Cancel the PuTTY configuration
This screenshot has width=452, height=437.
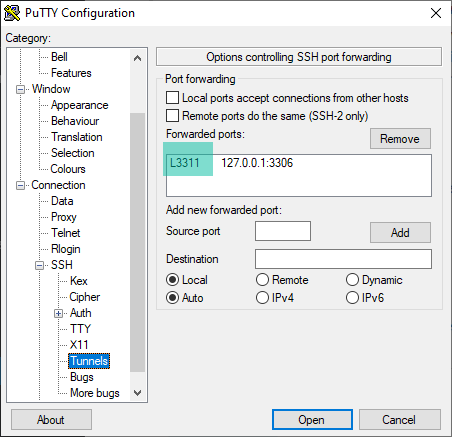point(400,420)
